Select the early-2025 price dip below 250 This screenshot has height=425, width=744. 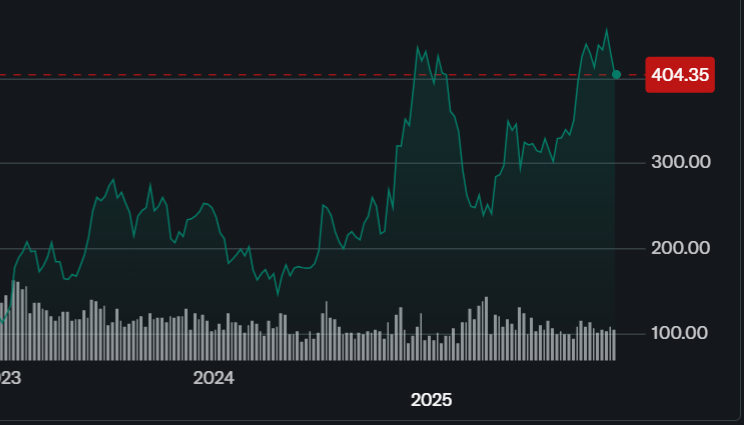(483, 214)
